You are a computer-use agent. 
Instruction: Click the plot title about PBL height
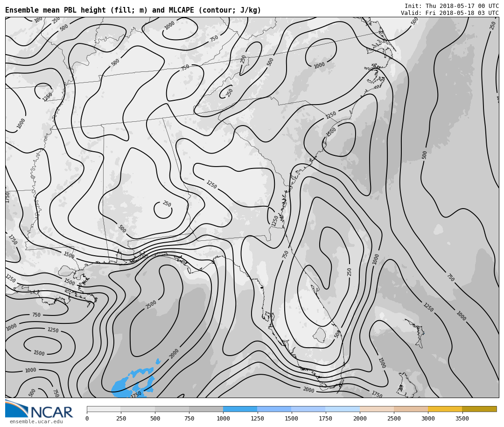(x=133, y=10)
